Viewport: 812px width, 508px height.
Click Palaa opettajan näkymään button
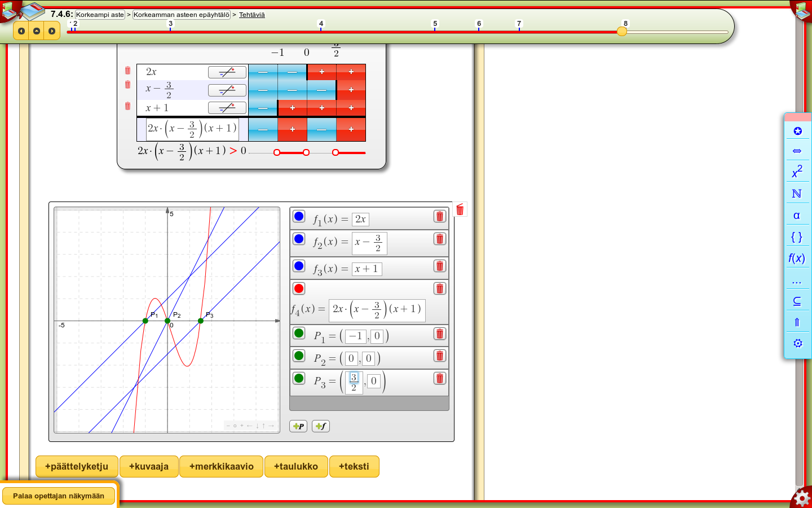click(x=59, y=496)
